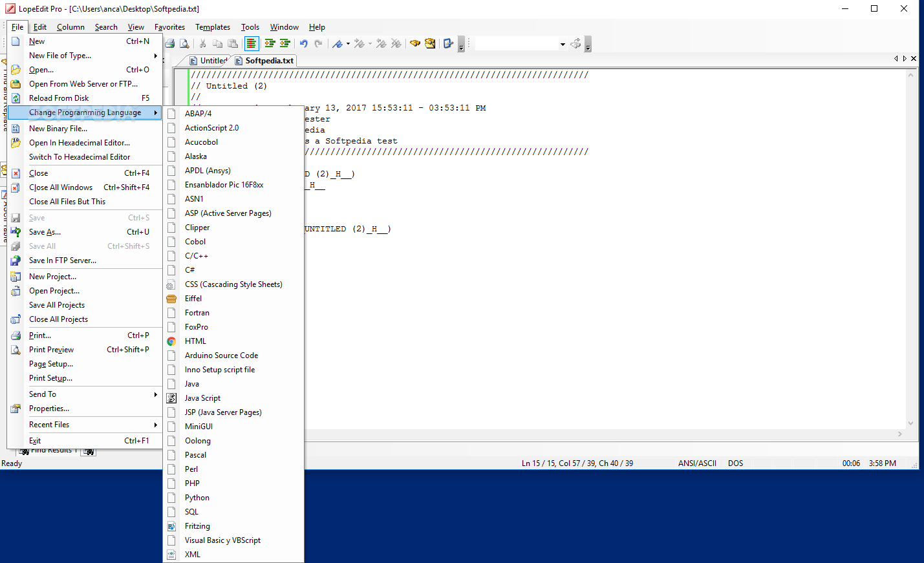
Task: Close the active document tab with X
Action: click(914, 59)
